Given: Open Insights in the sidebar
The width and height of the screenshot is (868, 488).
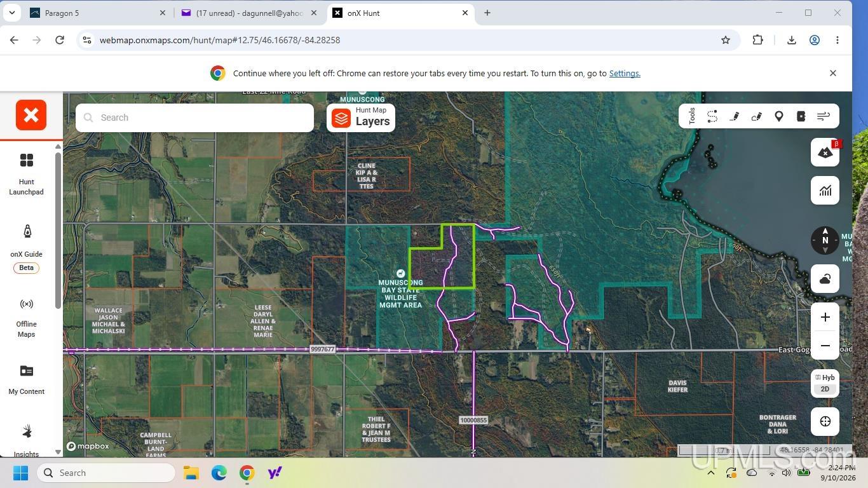Looking at the screenshot, I should [26, 440].
